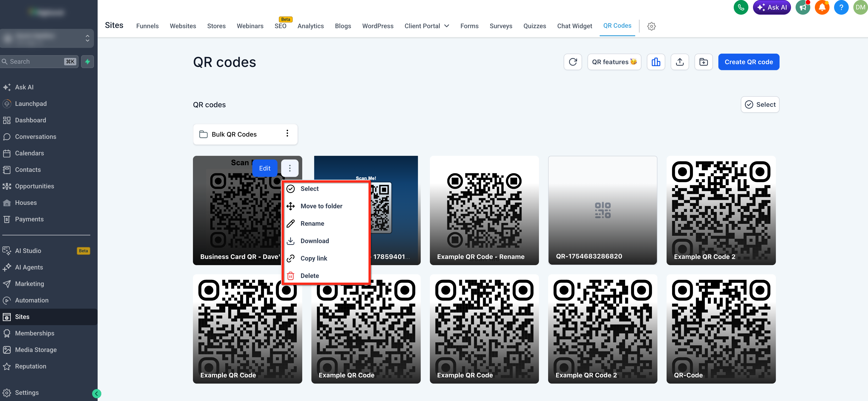Open Opportunities in sidebar
This screenshot has height=401, width=868.
click(35, 186)
